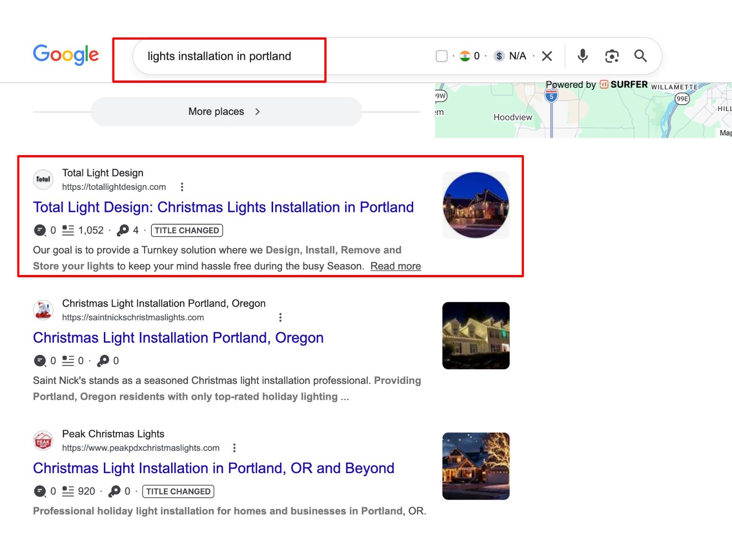The height and width of the screenshot is (560, 732).
Task: Click Read more in Total Light Design snippet
Action: pos(395,266)
